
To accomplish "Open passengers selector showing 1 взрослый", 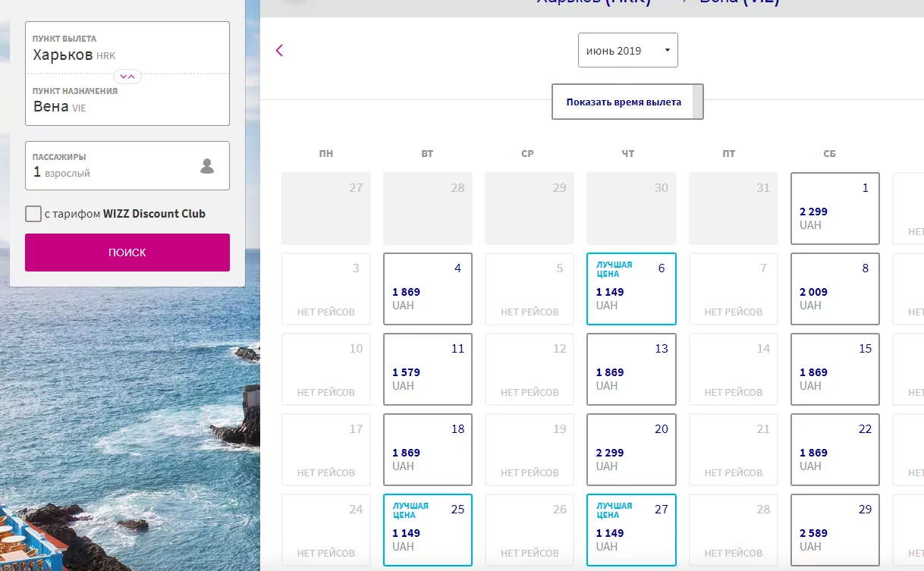I will pos(127,166).
